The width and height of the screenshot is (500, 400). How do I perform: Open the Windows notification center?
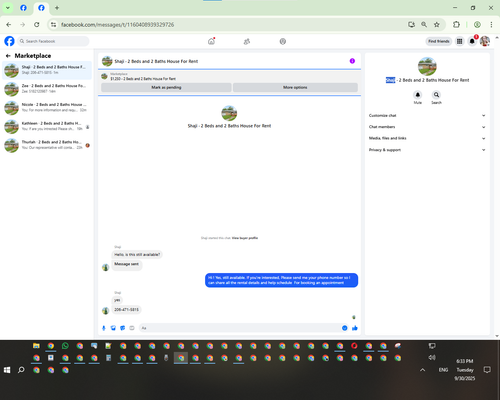click(x=487, y=370)
